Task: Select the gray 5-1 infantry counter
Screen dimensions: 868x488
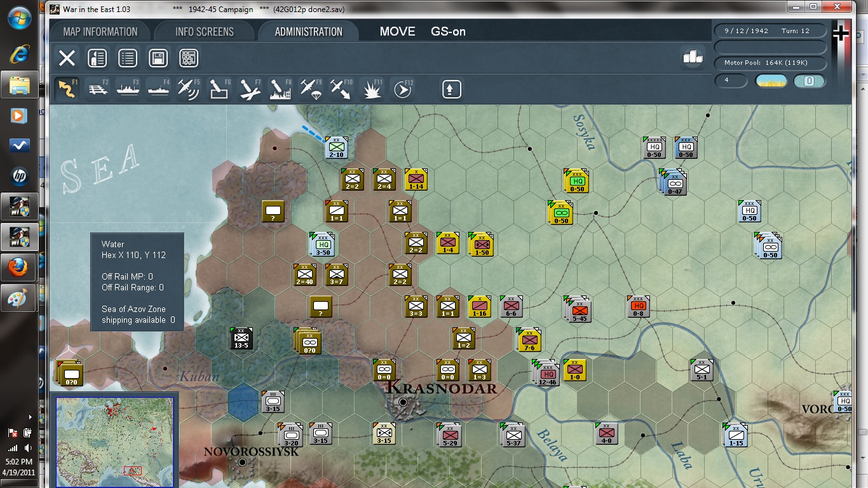Action: (702, 370)
